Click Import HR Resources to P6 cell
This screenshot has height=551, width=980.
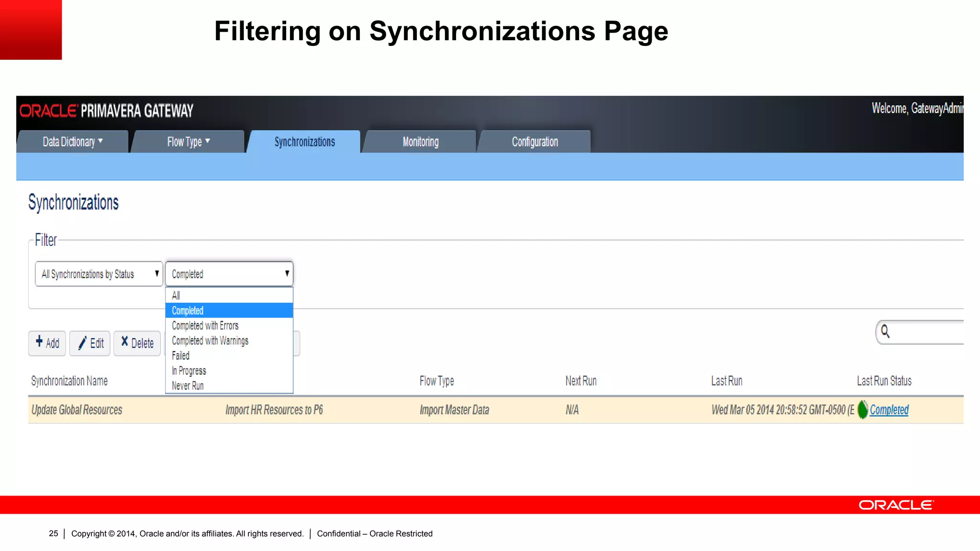coord(274,410)
